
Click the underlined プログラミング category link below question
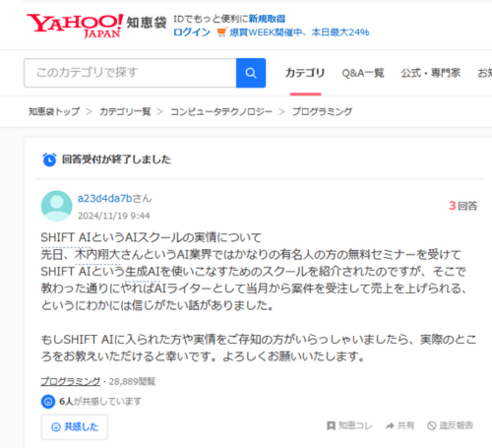pyautogui.click(x=71, y=381)
